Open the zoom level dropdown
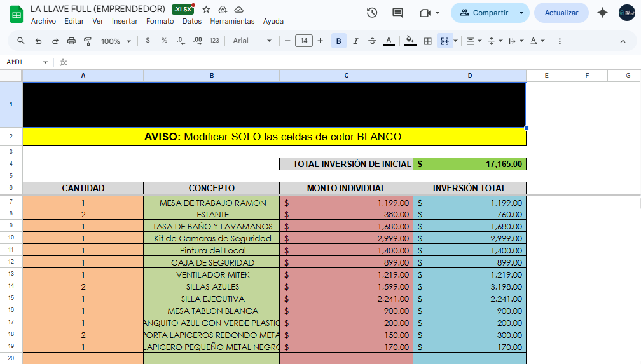This screenshot has width=641, height=364. point(116,41)
